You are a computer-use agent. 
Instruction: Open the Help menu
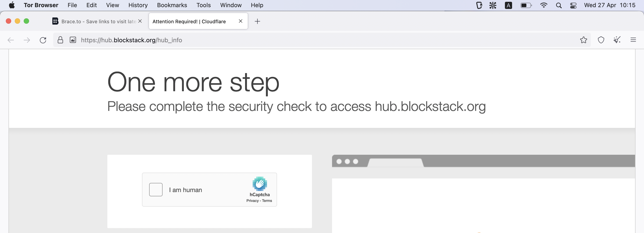(257, 5)
